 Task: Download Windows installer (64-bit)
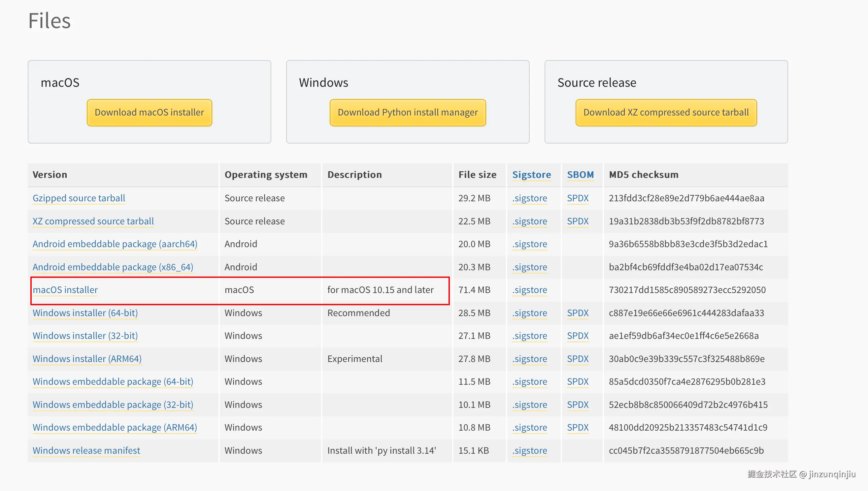click(85, 312)
